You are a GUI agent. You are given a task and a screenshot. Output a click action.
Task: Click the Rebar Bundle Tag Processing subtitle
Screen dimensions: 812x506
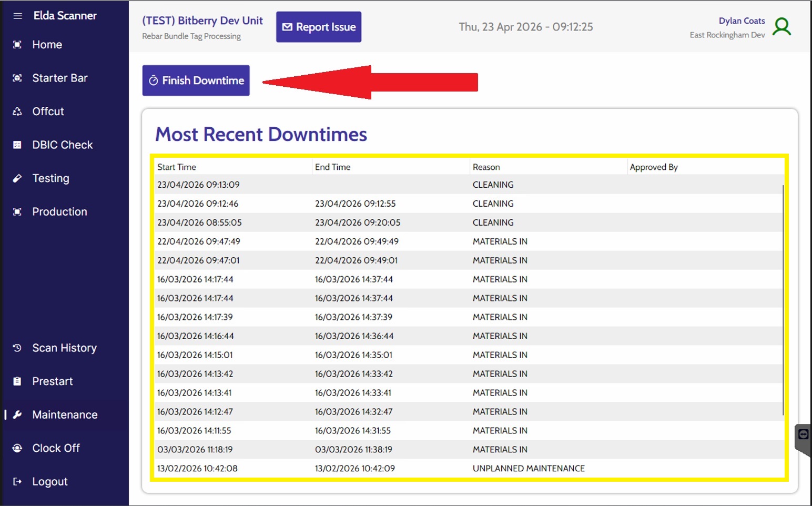click(191, 36)
